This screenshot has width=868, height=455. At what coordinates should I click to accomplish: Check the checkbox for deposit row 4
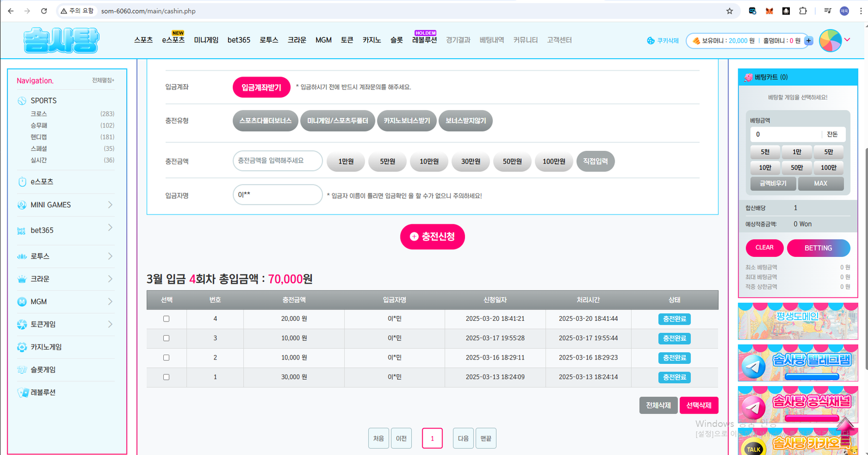click(x=167, y=319)
